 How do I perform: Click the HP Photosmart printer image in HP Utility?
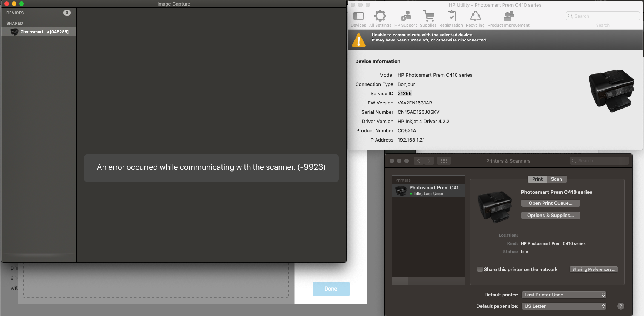[x=611, y=90]
